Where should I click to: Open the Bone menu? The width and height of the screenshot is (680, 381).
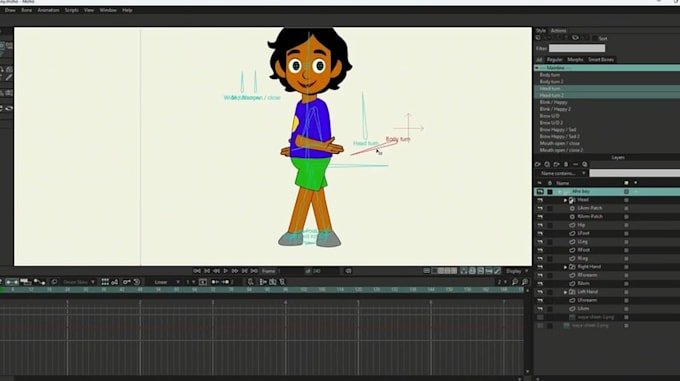pos(26,10)
